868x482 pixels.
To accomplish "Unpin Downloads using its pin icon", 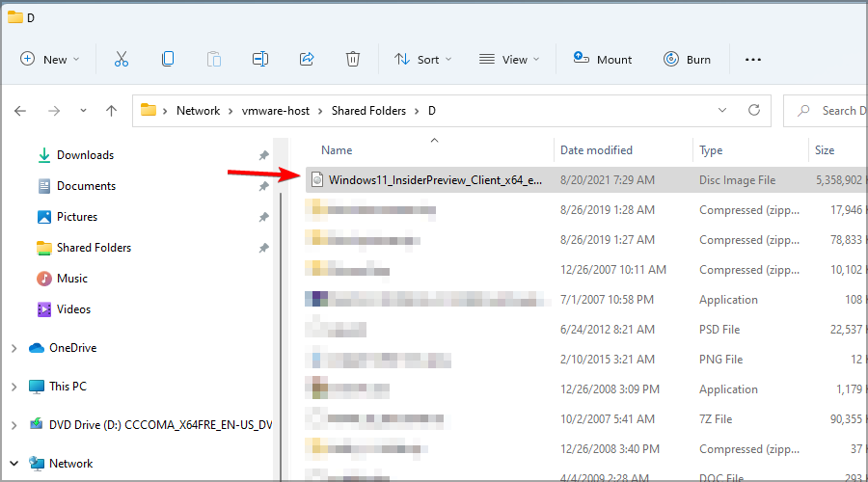I will pos(263,155).
